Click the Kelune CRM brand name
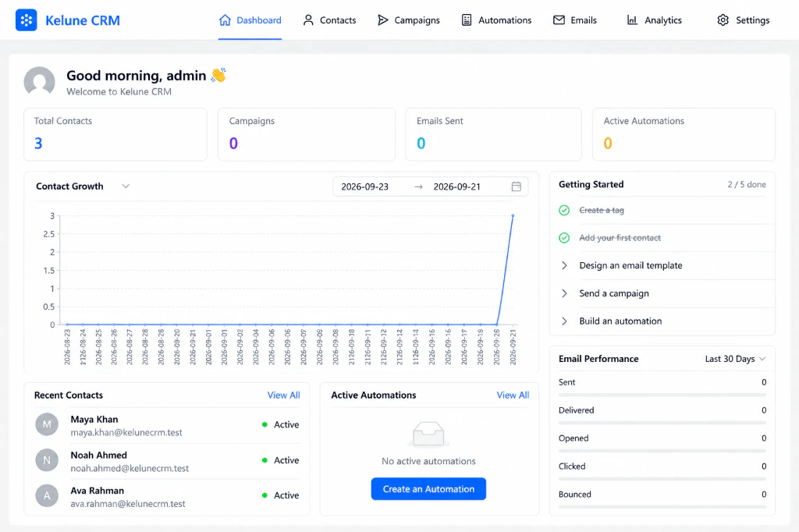The width and height of the screenshot is (799, 532). (x=83, y=20)
